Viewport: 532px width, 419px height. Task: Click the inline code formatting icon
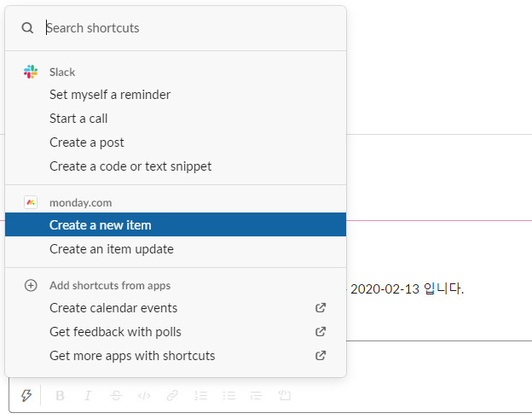[144, 395]
